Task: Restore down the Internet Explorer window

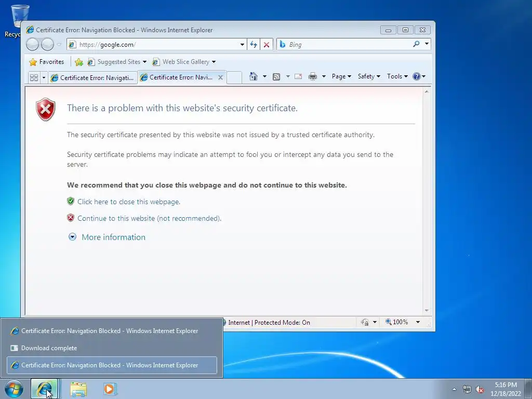Action: click(405, 30)
